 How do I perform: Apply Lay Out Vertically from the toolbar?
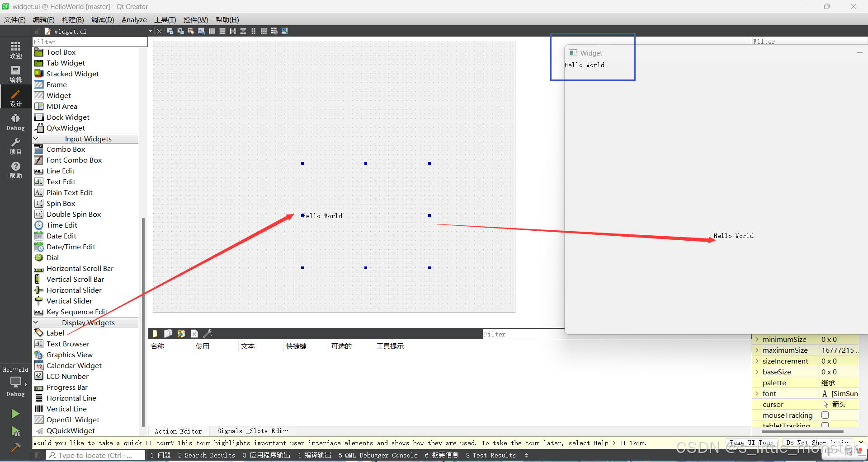[x=222, y=31]
